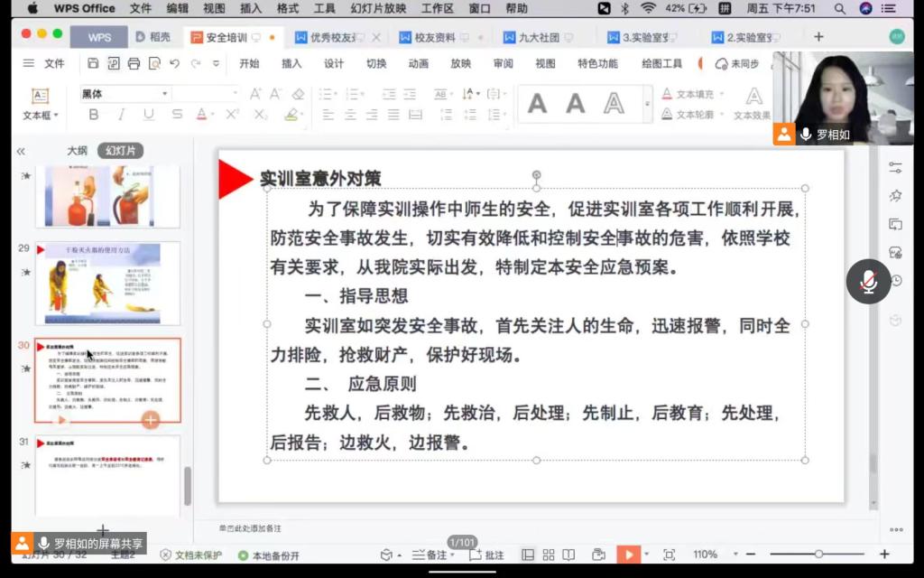Toggle Strikethrough formatting button
This screenshot has height=578, width=924.
[x=177, y=115]
